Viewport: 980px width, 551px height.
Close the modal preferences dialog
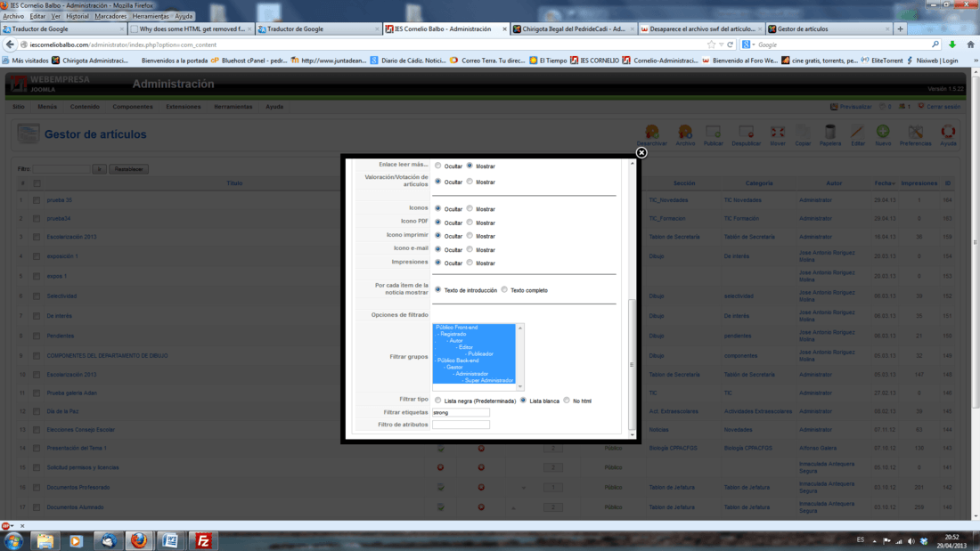[641, 152]
